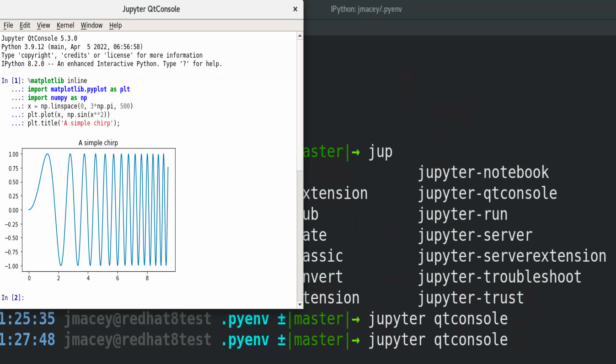Close the Jupyter QtConsole window
Screen dimensions: 616x364
click(x=295, y=9)
